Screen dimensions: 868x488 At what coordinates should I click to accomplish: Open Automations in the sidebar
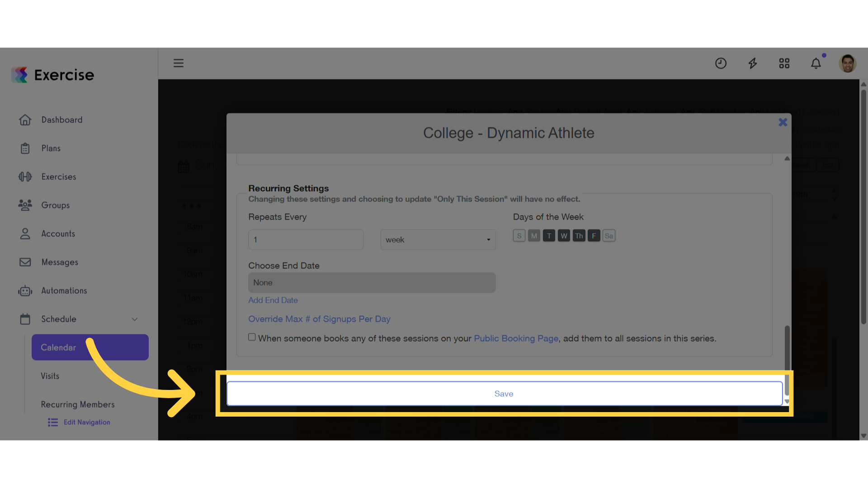pos(64,291)
